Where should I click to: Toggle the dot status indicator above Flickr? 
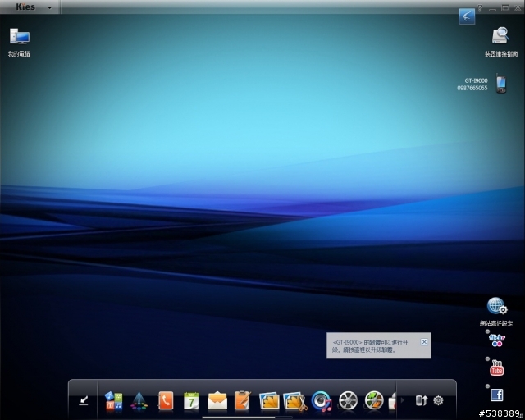pyautogui.click(x=487, y=331)
